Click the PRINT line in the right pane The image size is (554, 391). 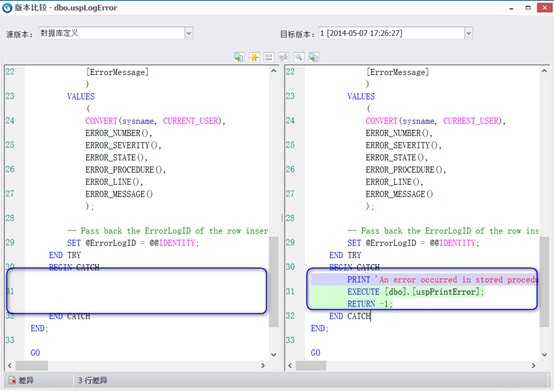click(x=424, y=280)
